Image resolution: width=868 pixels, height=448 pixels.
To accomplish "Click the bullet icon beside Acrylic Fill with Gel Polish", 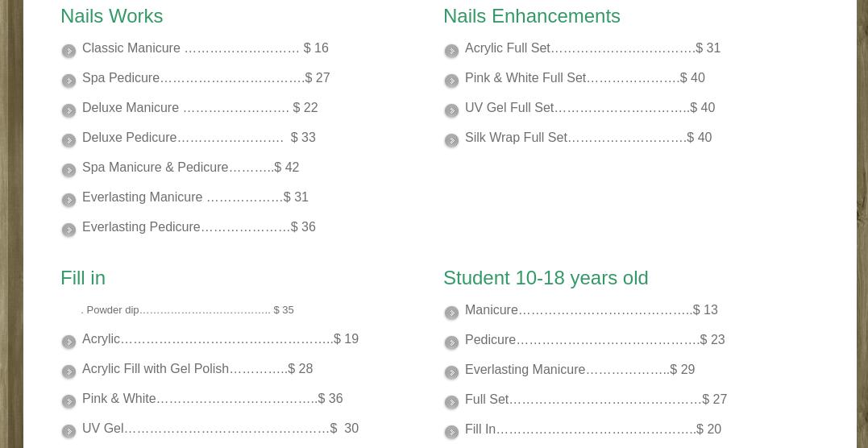I will (69, 371).
